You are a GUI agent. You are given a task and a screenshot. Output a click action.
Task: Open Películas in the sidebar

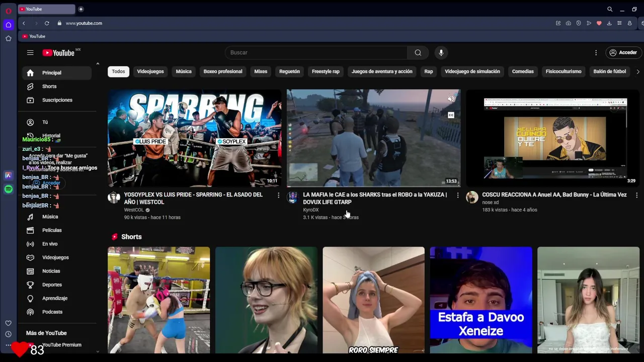(x=57, y=230)
